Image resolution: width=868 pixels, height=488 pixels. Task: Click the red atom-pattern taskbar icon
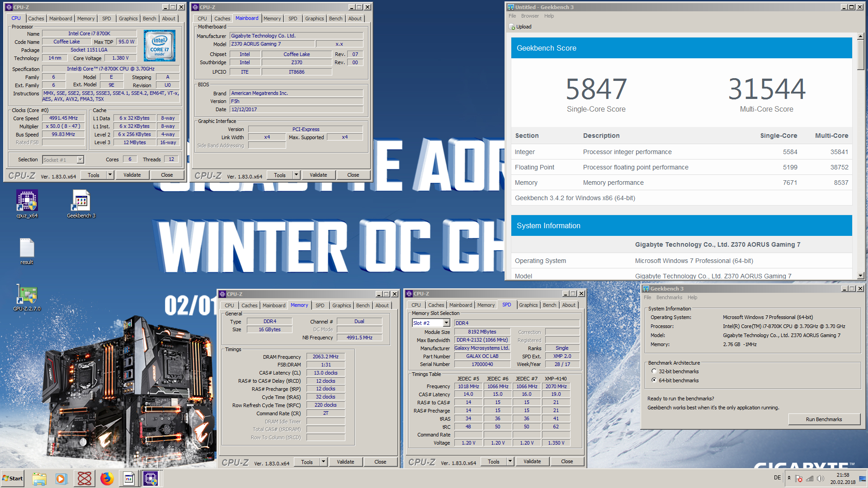(85, 478)
